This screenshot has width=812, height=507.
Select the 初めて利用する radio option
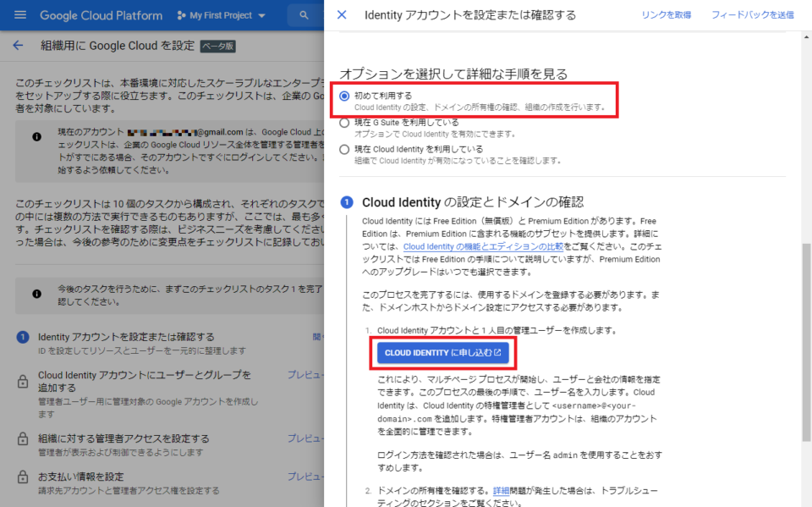click(343, 96)
